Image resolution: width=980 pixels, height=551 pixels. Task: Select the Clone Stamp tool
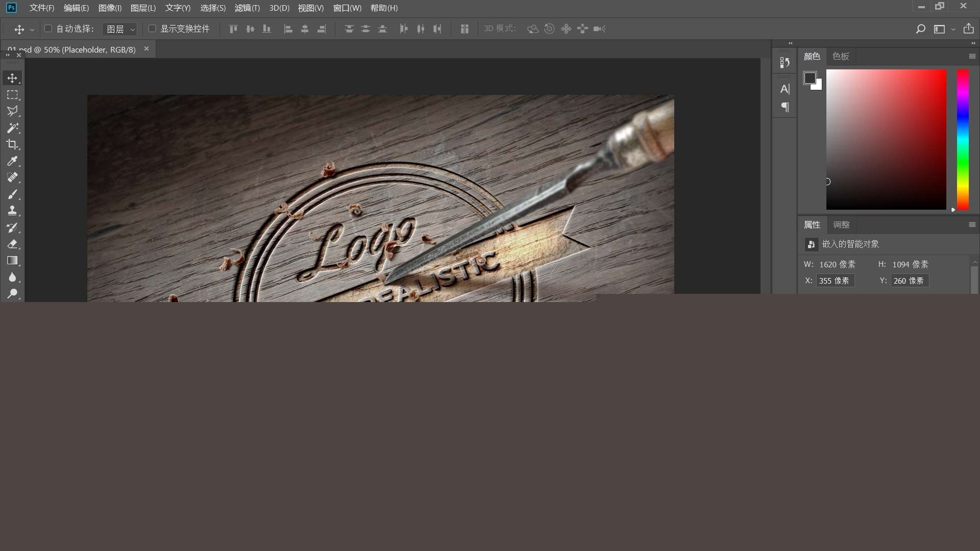pyautogui.click(x=12, y=211)
